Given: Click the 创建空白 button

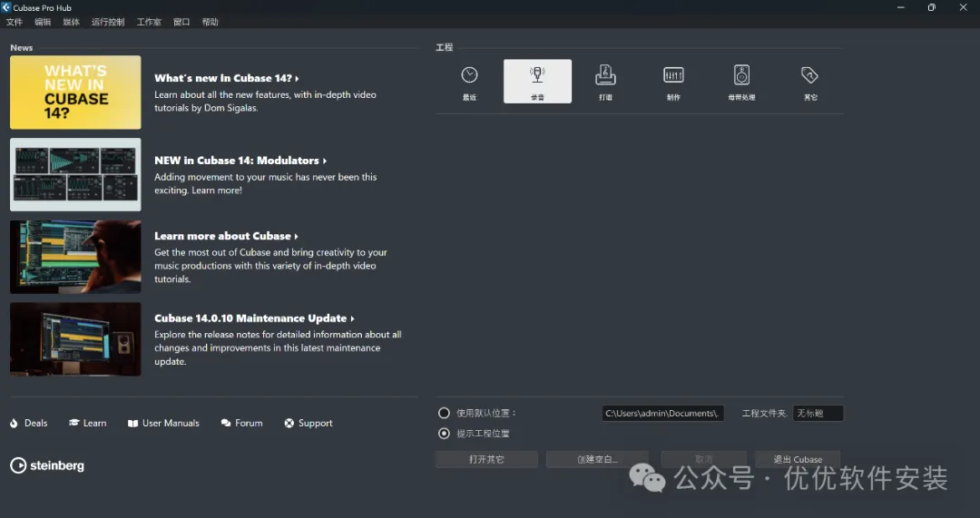Looking at the screenshot, I should coord(597,459).
